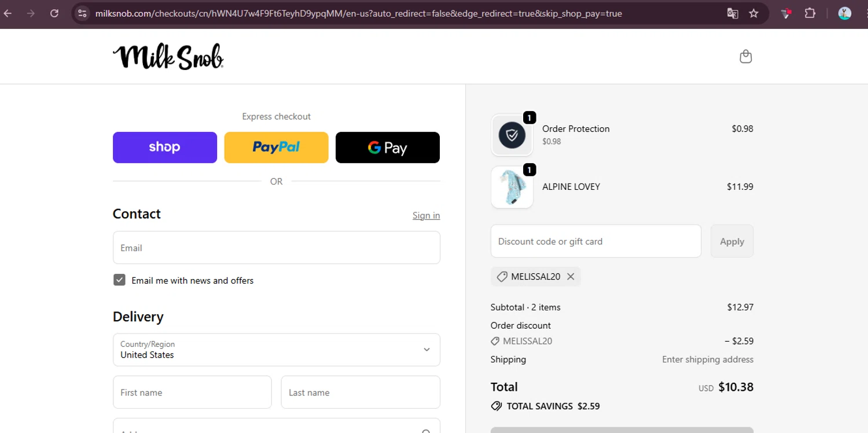
Task: Click the First name field
Action: click(x=192, y=392)
